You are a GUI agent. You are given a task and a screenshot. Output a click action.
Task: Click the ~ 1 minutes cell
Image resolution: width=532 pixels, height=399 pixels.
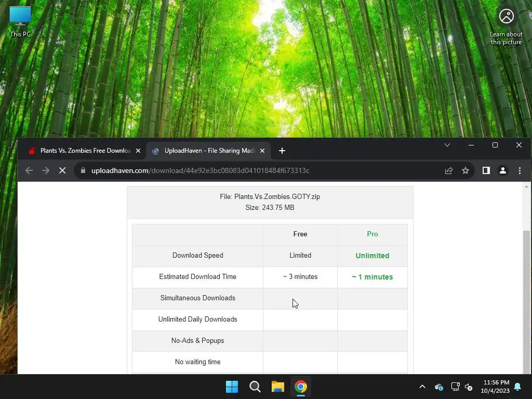click(x=372, y=277)
